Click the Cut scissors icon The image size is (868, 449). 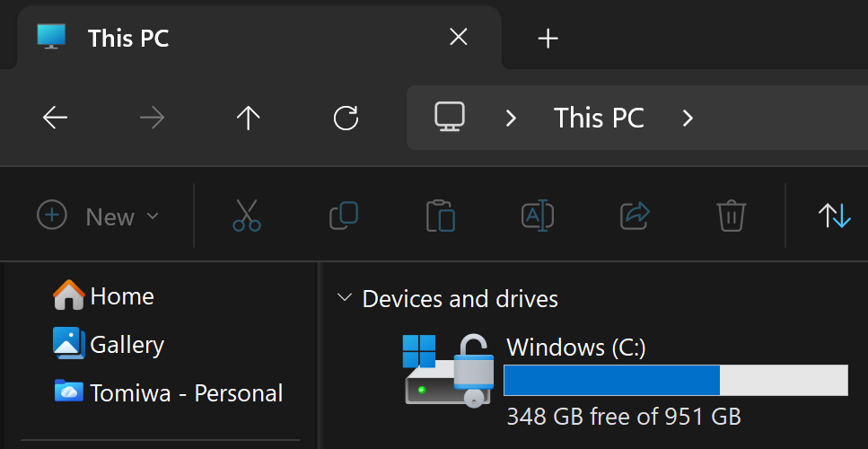point(246,216)
